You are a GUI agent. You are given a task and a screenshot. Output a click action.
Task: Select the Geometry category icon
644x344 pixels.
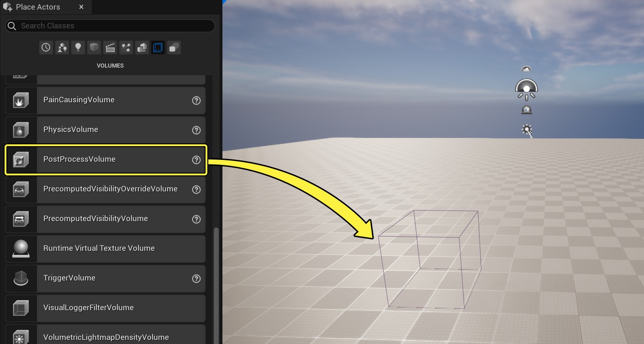click(142, 47)
